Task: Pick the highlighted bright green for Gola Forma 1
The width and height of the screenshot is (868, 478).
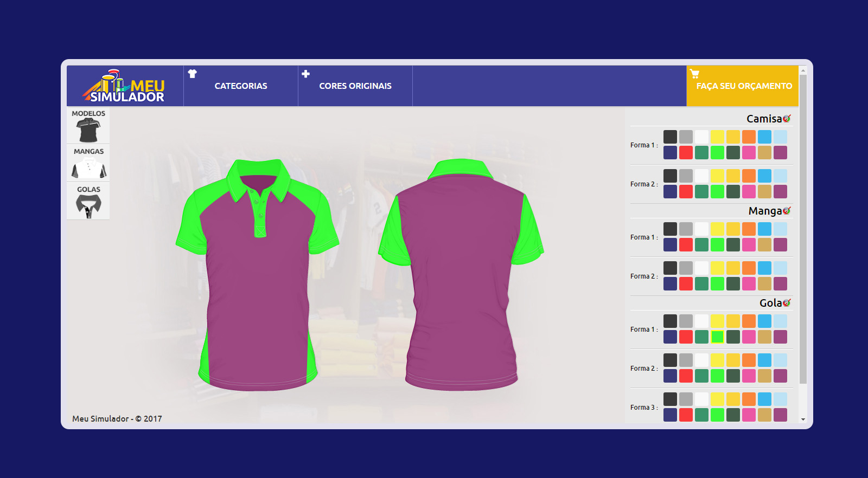Action: click(717, 337)
